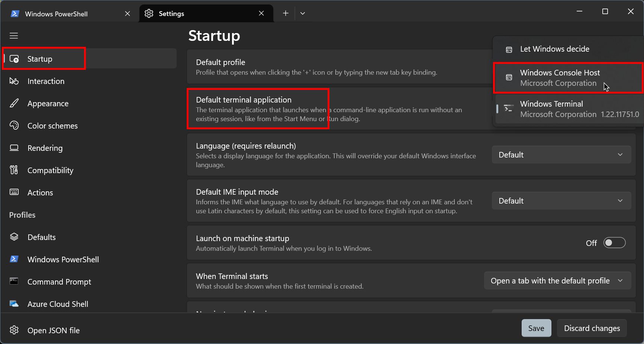This screenshot has width=644, height=344.
Task: Click the Startup page heading
Action: click(214, 36)
